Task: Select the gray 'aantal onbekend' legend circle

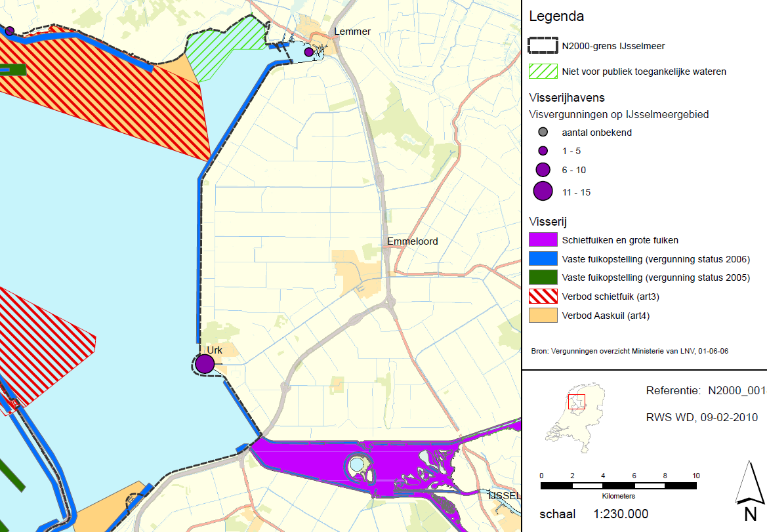Action: coord(543,132)
